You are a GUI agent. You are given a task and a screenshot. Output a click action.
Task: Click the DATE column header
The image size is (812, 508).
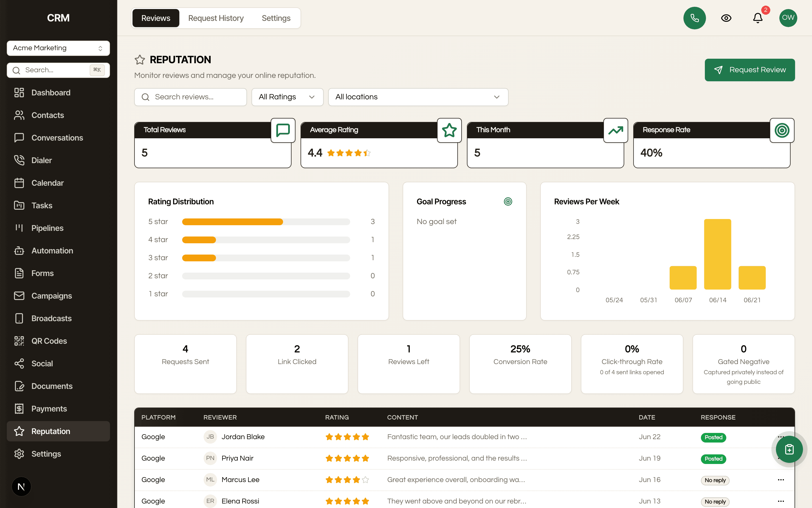tap(646, 417)
